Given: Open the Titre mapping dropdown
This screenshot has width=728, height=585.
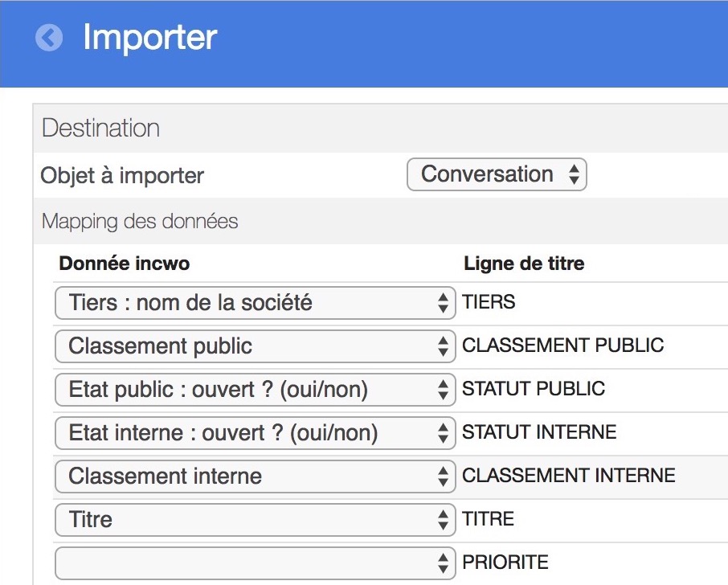Looking at the screenshot, I should pyautogui.click(x=255, y=520).
